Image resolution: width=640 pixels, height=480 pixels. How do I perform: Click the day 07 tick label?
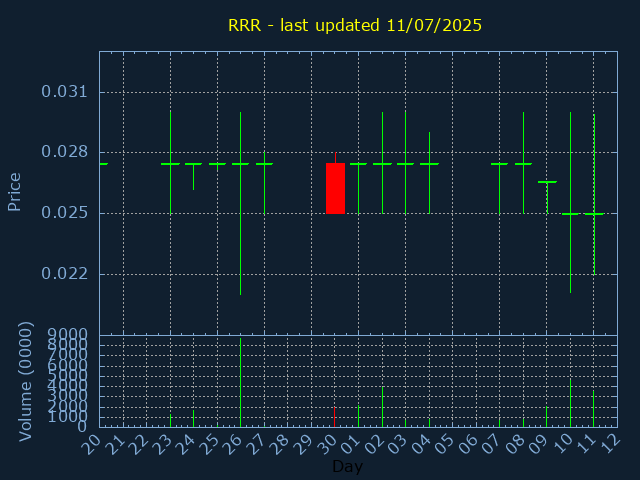(491, 444)
